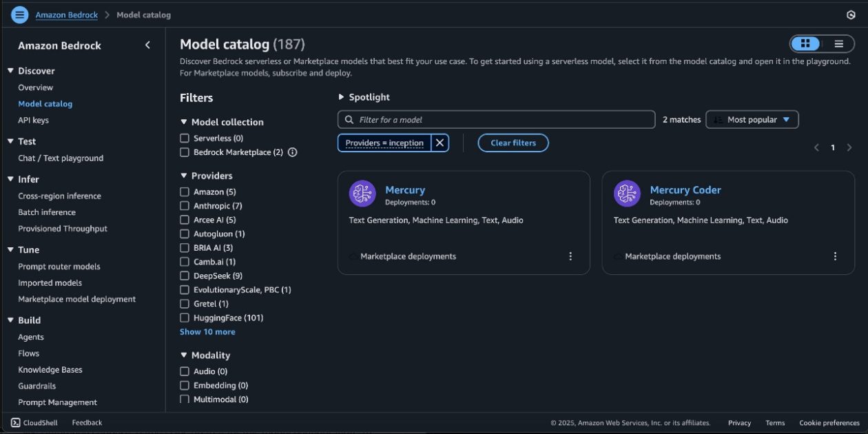Show 10 more providers
The width and height of the screenshot is (868, 434).
point(207,331)
